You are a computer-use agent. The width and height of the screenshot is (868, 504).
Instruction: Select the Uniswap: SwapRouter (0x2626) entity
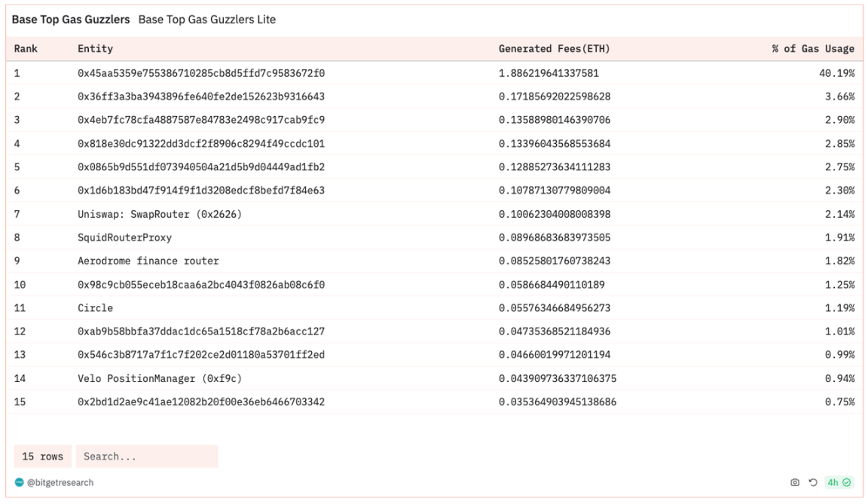(x=160, y=214)
